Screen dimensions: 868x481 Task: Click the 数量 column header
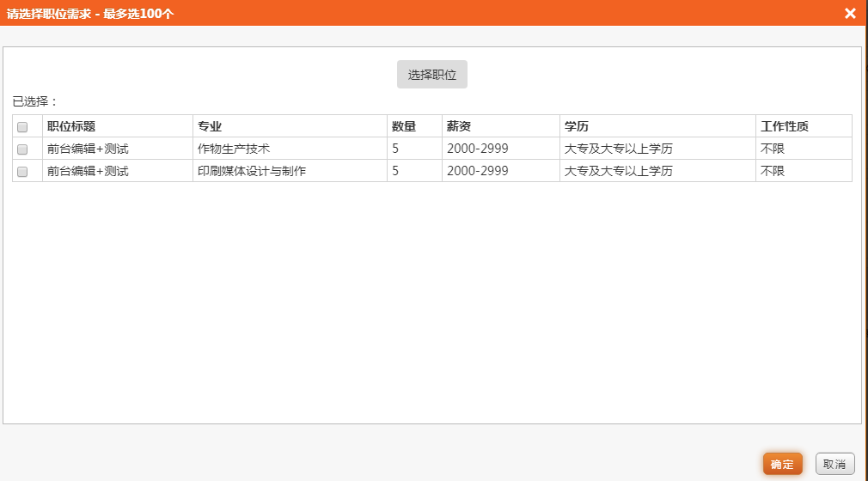point(404,126)
